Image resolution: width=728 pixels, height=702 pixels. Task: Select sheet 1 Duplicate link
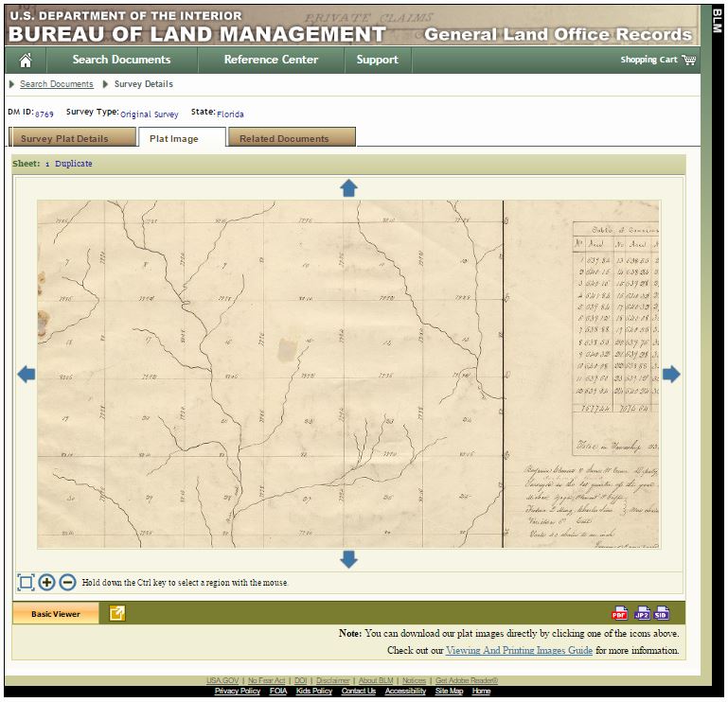[x=69, y=164]
